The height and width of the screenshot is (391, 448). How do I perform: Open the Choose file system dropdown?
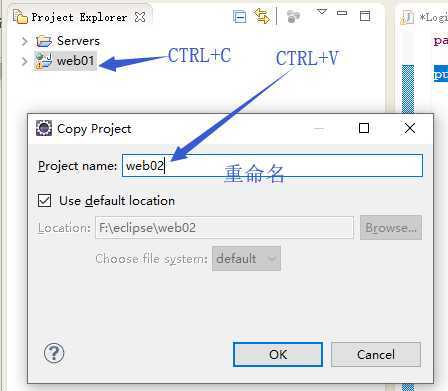click(246, 258)
